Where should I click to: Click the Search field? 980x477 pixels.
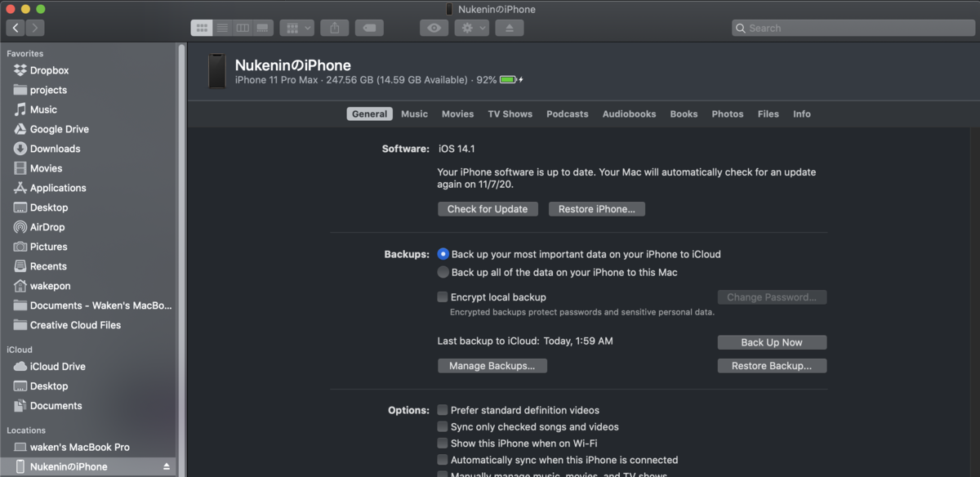pos(853,28)
